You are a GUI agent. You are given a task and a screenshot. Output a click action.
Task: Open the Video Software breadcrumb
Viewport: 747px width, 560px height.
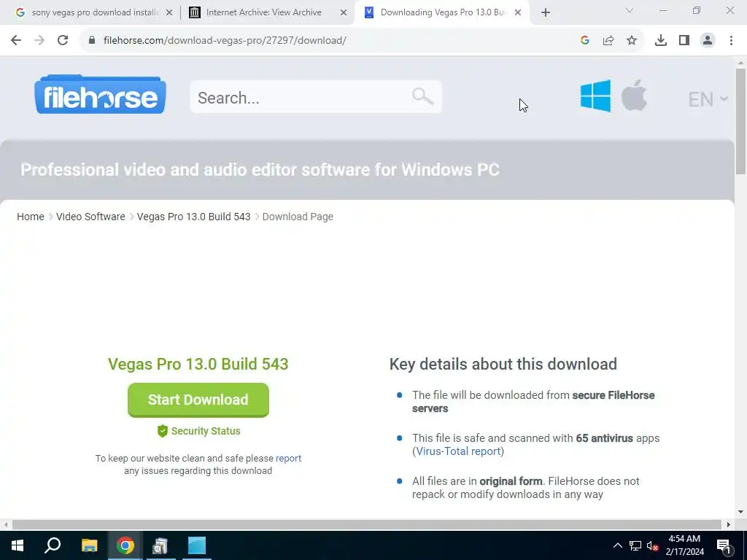click(90, 217)
